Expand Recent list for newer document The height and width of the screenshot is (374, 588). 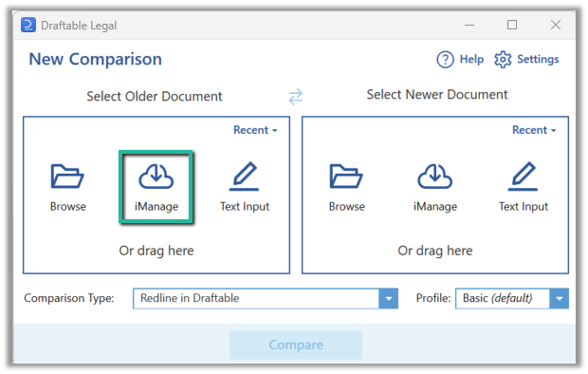point(534,130)
